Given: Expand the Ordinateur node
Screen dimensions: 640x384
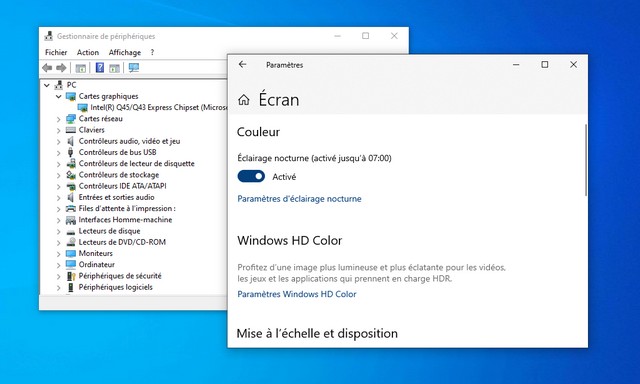Looking at the screenshot, I should tap(58, 265).
